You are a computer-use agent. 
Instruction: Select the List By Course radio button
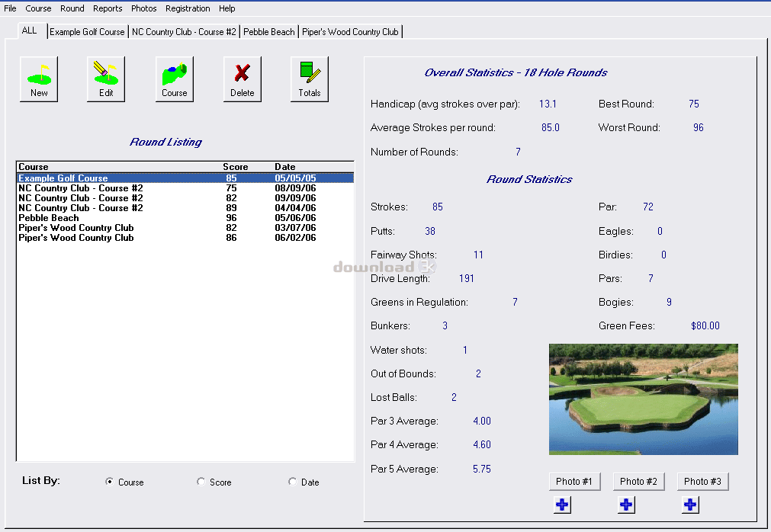[110, 482]
